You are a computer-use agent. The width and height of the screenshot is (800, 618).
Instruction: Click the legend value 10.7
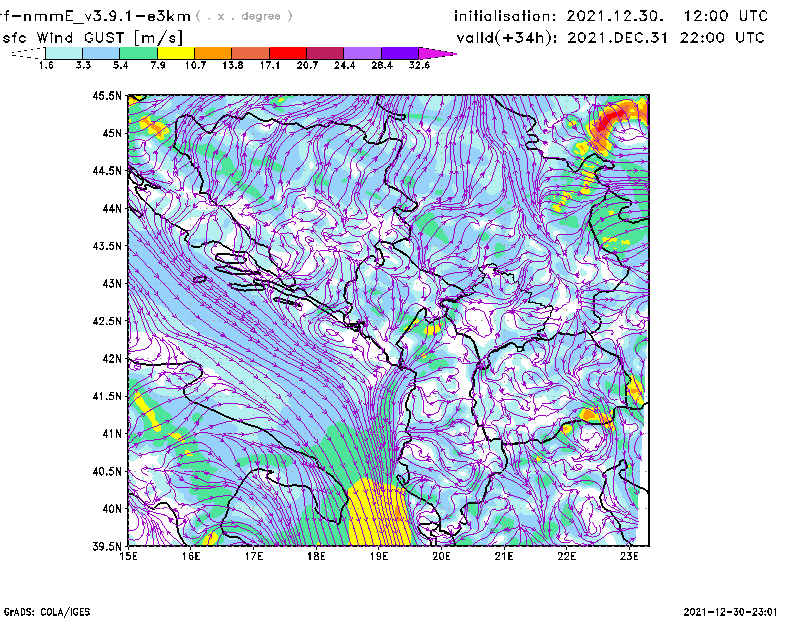(195, 65)
